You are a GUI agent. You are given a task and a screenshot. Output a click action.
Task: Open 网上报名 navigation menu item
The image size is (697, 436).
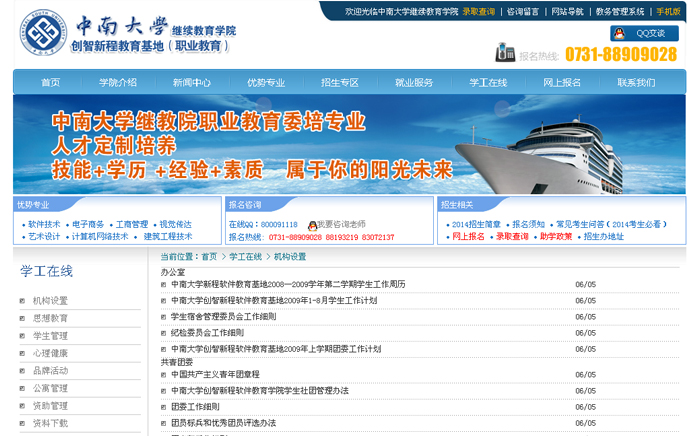coord(562,82)
